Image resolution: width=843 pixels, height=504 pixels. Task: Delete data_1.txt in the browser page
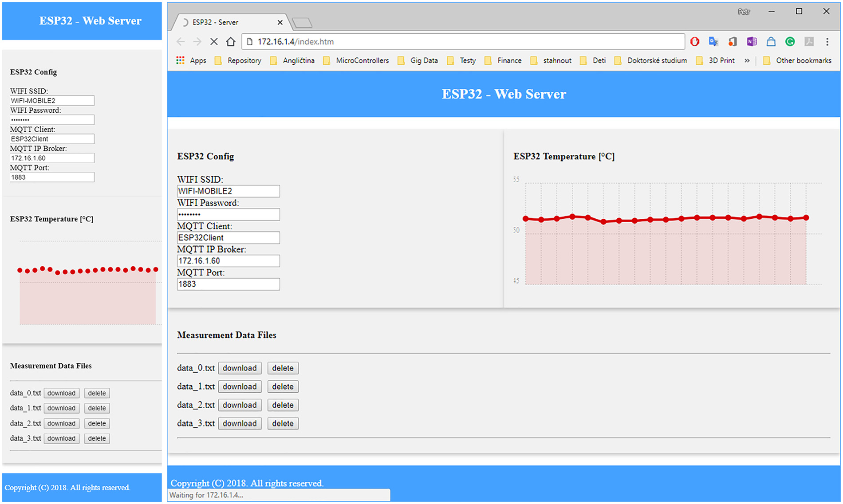pyautogui.click(x=283, y=386)
